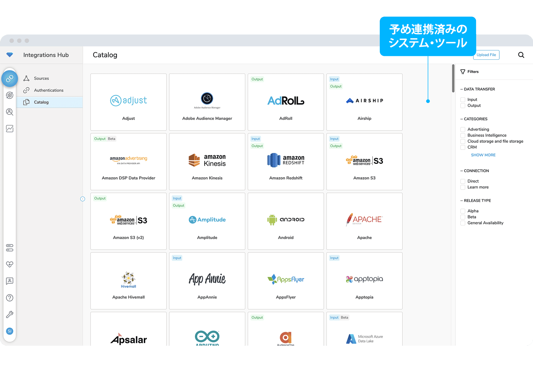533x392 pixels.
Task: Click the stacked bars icon in left rail
Action: (x=10, y=248)
